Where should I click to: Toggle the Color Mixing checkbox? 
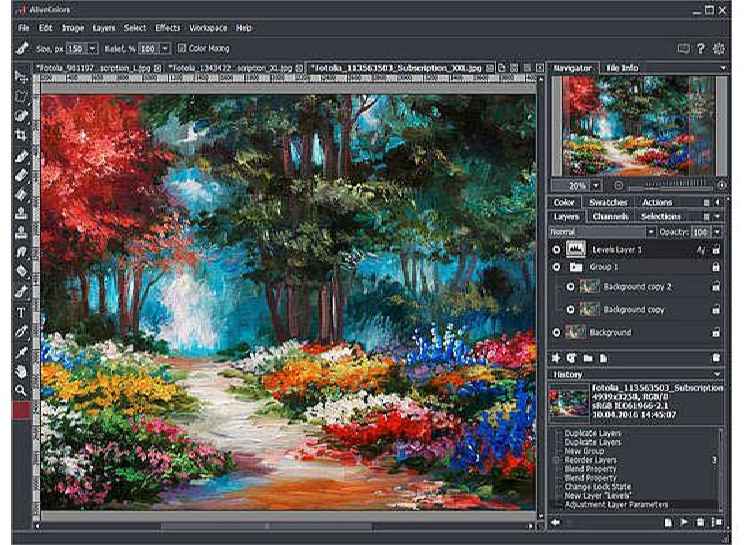coord(181,48)
